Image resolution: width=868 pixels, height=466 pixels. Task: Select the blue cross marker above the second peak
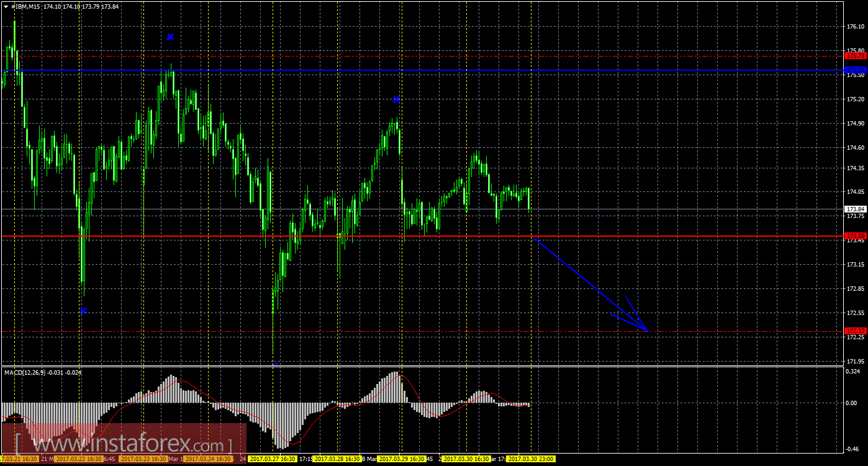pos(170,37)
